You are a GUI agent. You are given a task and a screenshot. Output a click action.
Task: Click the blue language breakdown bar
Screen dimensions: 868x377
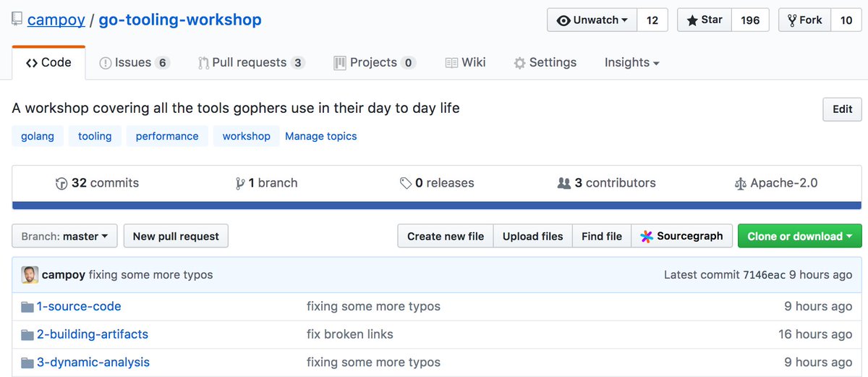click(x=437, y=206)
